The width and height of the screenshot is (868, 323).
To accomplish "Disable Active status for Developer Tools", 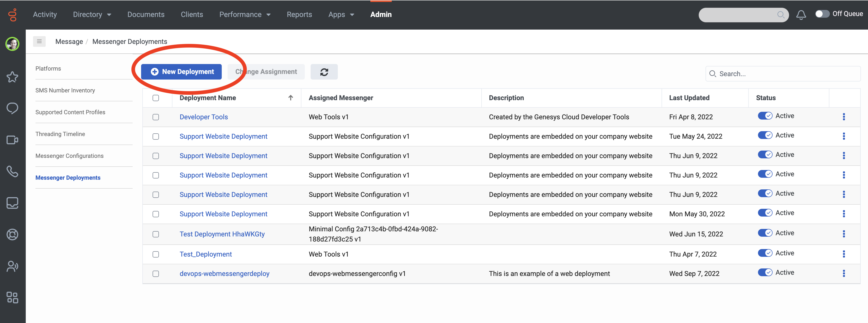I will coord(765,115).
